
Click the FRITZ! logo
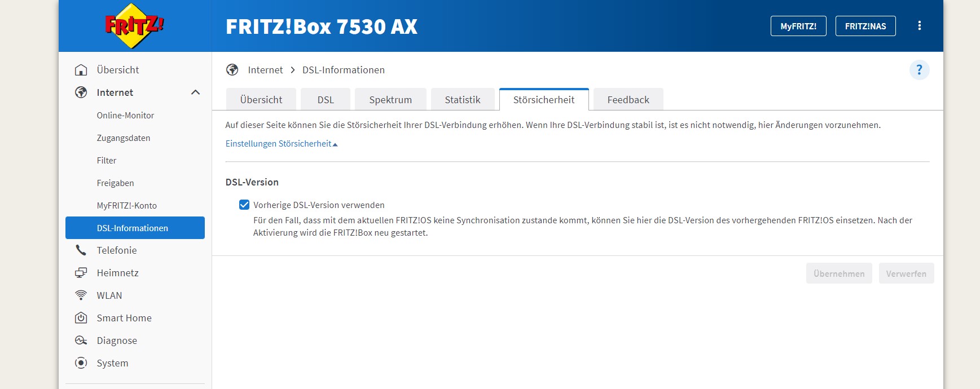coord(134,25)
